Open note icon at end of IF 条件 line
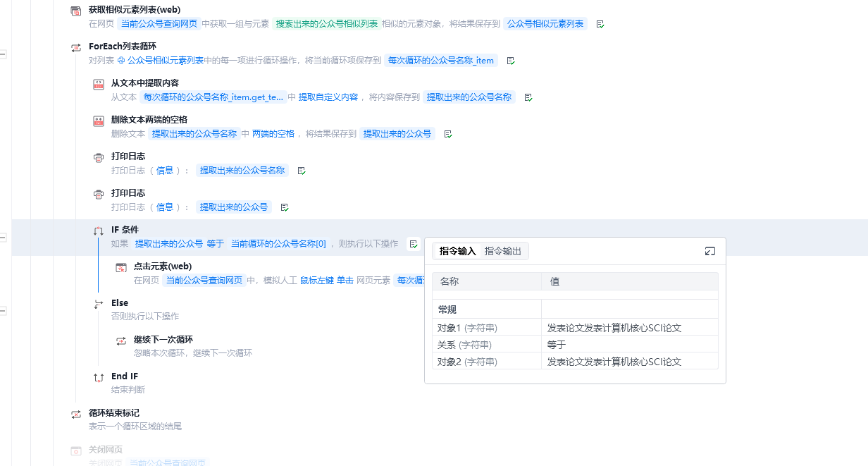This screenshot has width=868, height=466. point(414,244)
